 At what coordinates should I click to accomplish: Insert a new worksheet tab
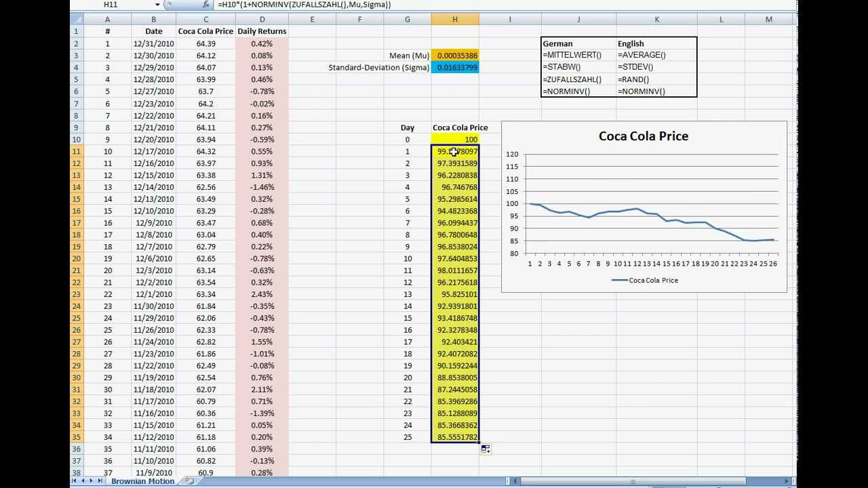click(189, 481)
